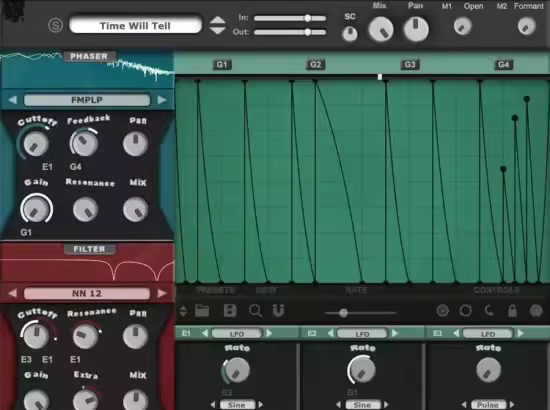Click the floppy disk save icon
The height and width of the screenshot is (410, 550).
tap(230, 311)
